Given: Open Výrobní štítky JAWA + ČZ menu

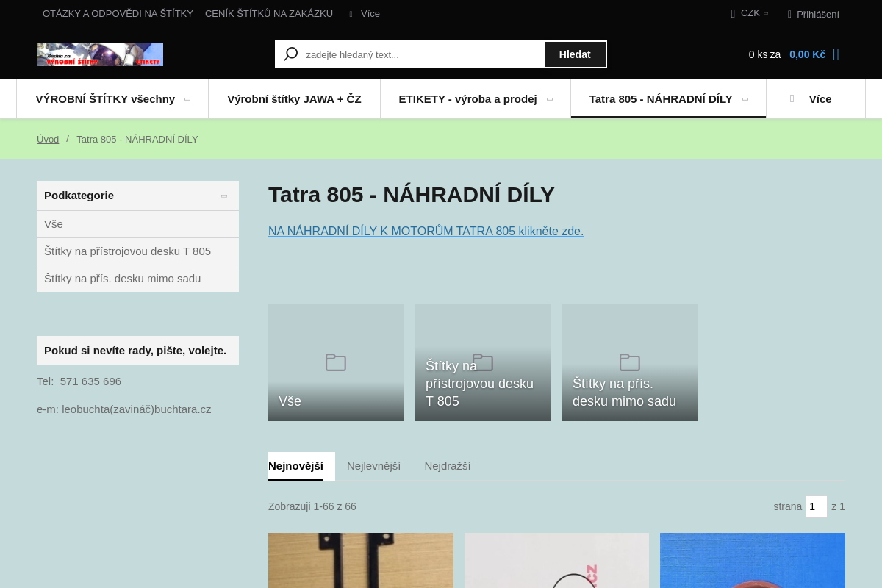Looking at the screenshot, I should pos(294,99).
